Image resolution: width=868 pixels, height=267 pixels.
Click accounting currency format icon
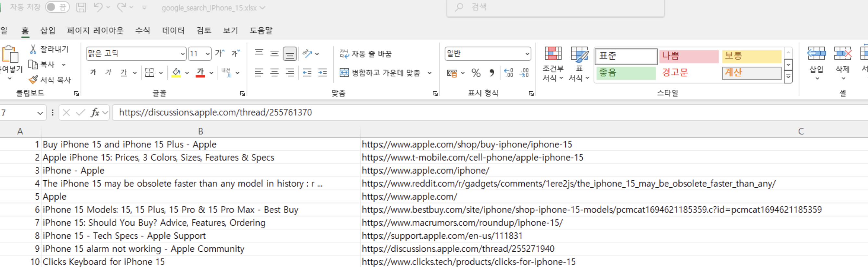[x=452, y=73]
